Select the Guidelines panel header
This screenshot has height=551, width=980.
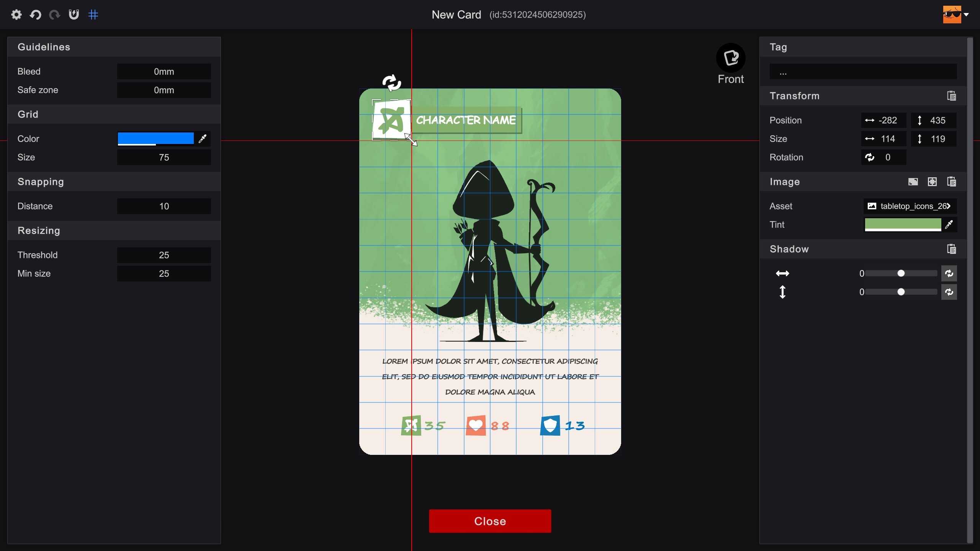click(x=44, y=47)
